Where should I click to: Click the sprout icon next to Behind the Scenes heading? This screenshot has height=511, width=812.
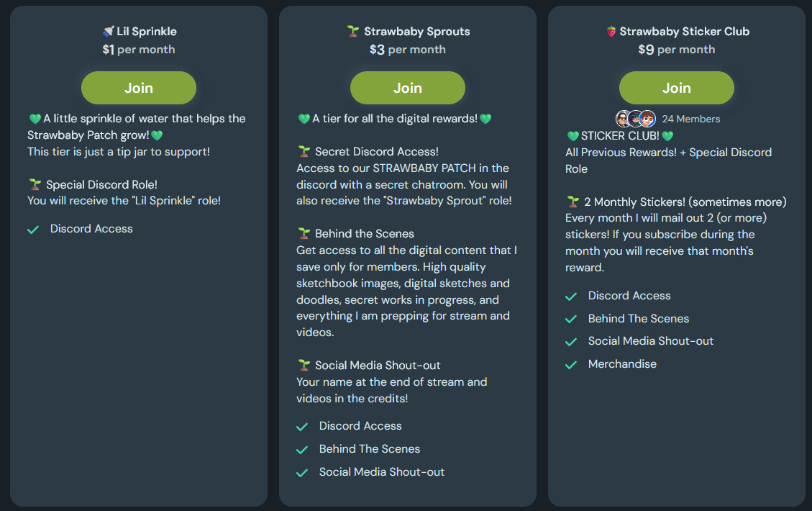point(303,233)
